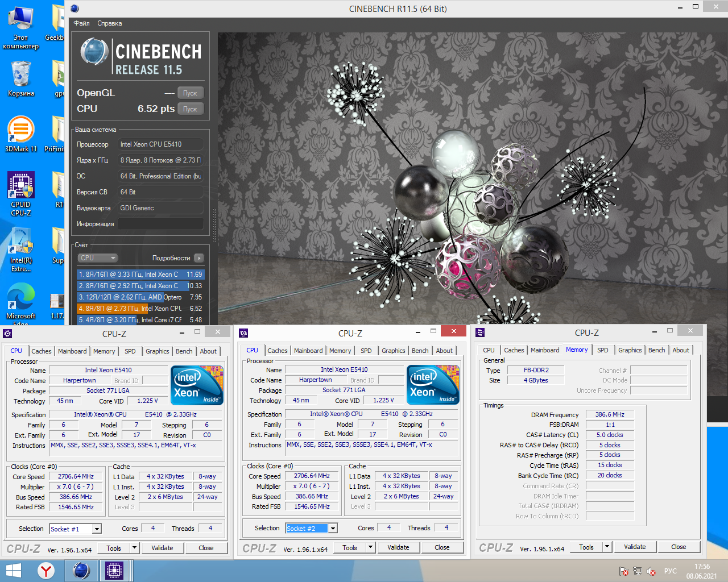Open Intel Extreme desktop shortcut
The width and height of the screenshot is (728, 582).
click(x=20, y=250)
